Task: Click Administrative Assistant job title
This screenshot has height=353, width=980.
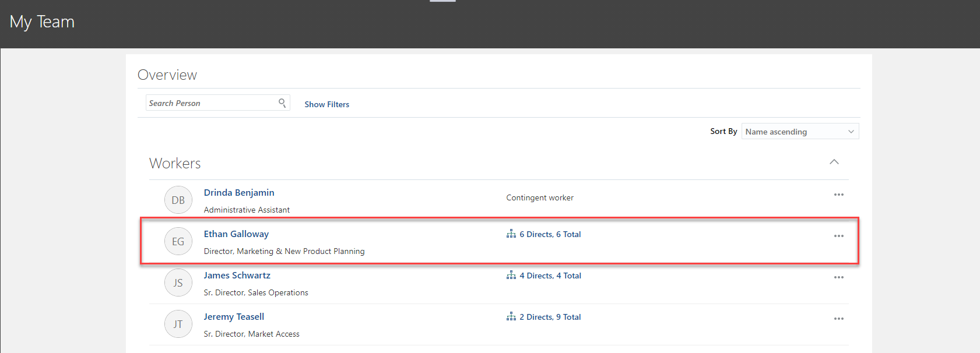Action: point(247,210)
